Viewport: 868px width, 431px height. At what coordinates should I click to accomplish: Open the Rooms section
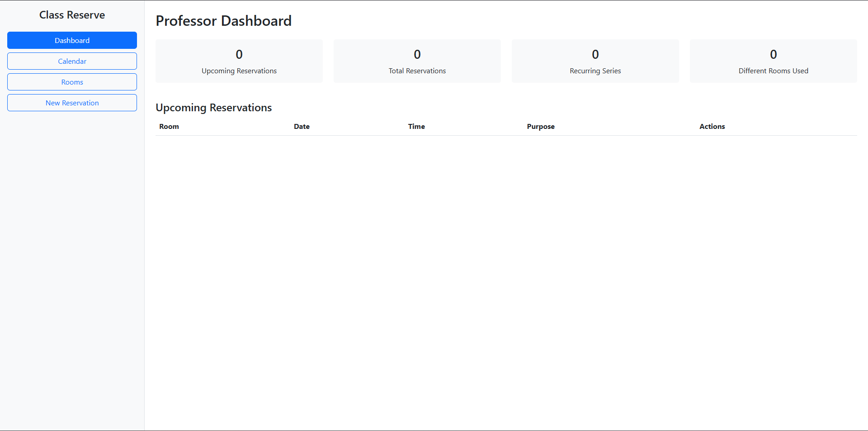72,82
